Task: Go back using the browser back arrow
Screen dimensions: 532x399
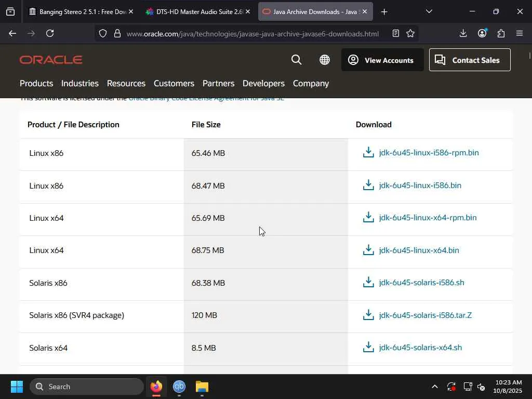Action: 12,33
